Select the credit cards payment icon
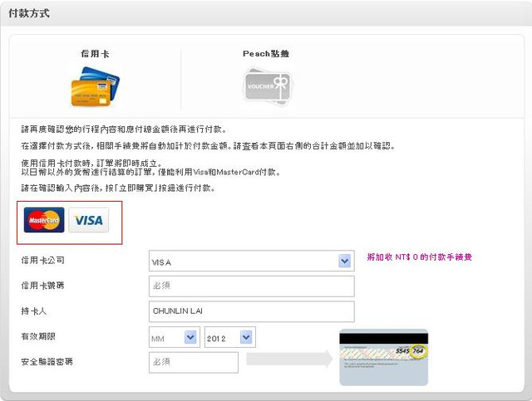Screen dimensions: 532x401 (96, 86)
